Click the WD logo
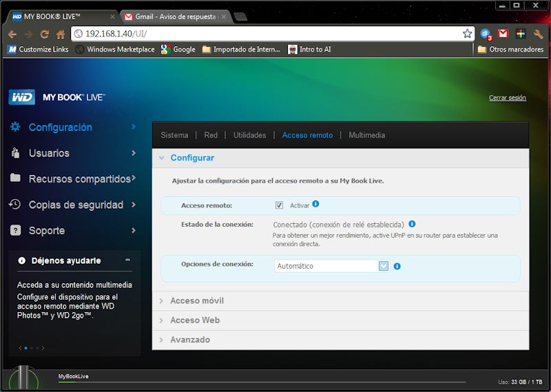The image size is (551, 392). click(22, 97)
